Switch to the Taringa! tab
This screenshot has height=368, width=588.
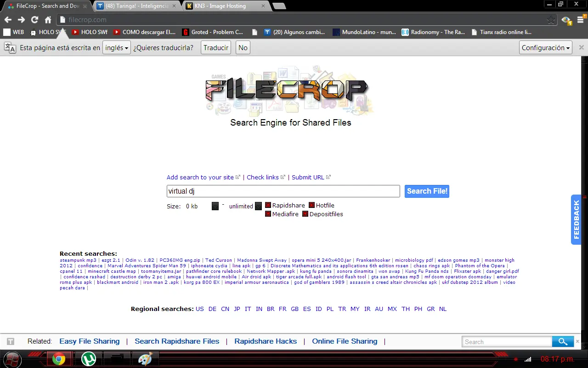point(136,6)
